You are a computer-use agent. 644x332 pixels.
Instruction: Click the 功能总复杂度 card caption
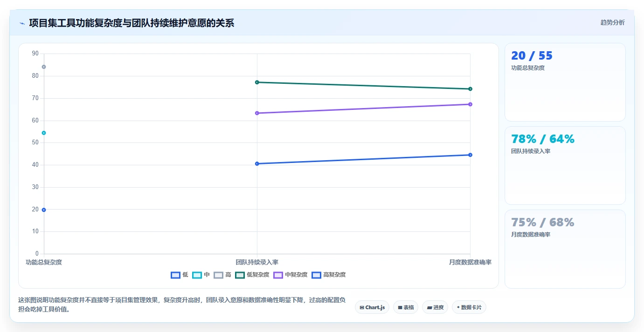[528, 68]
